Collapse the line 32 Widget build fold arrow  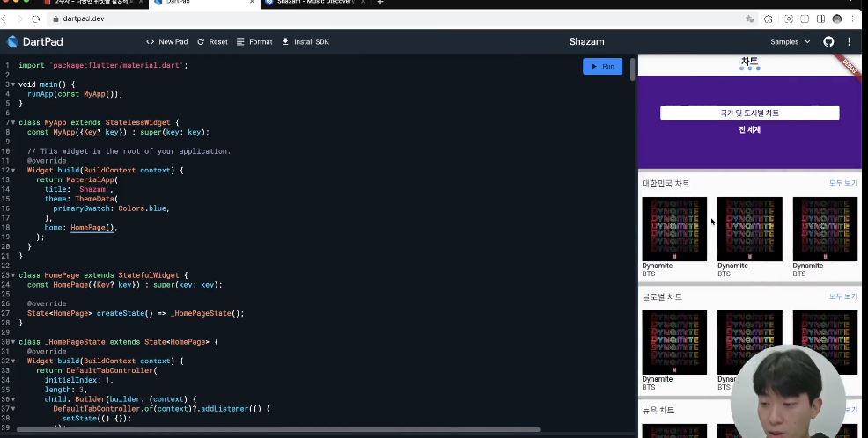click(13, 361)
